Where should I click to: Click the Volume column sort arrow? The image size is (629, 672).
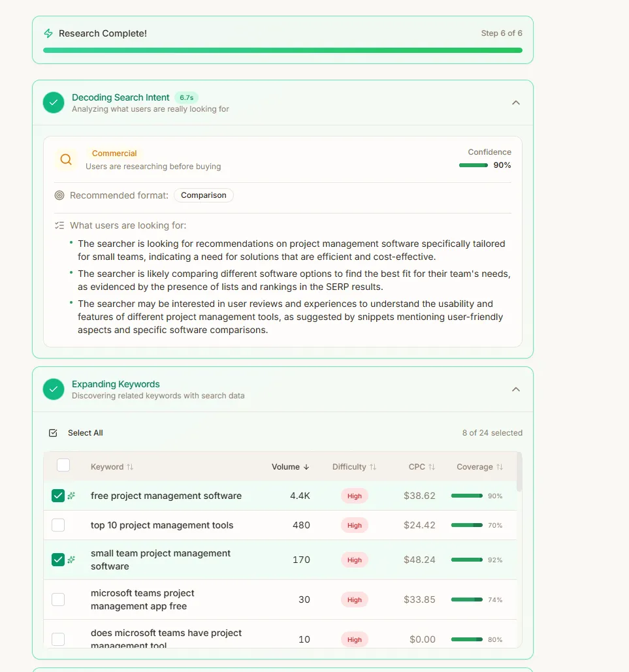[x=308, y=467]
